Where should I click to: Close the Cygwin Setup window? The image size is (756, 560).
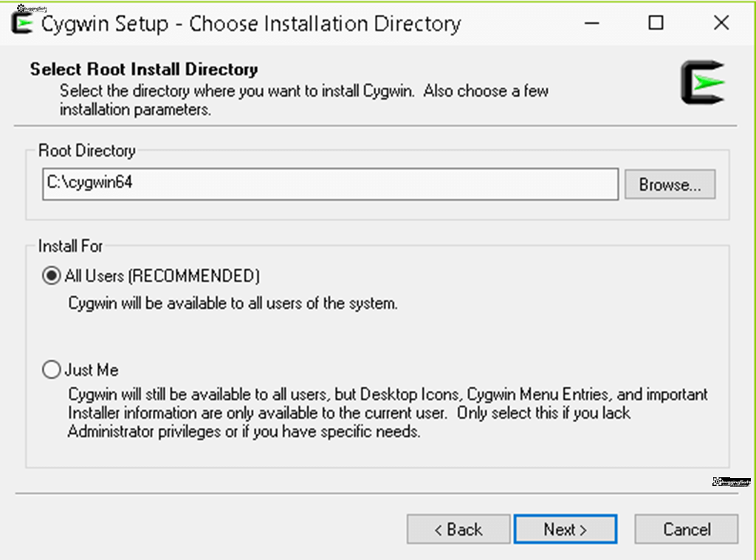pyautogui.click(x=721, y=23)
